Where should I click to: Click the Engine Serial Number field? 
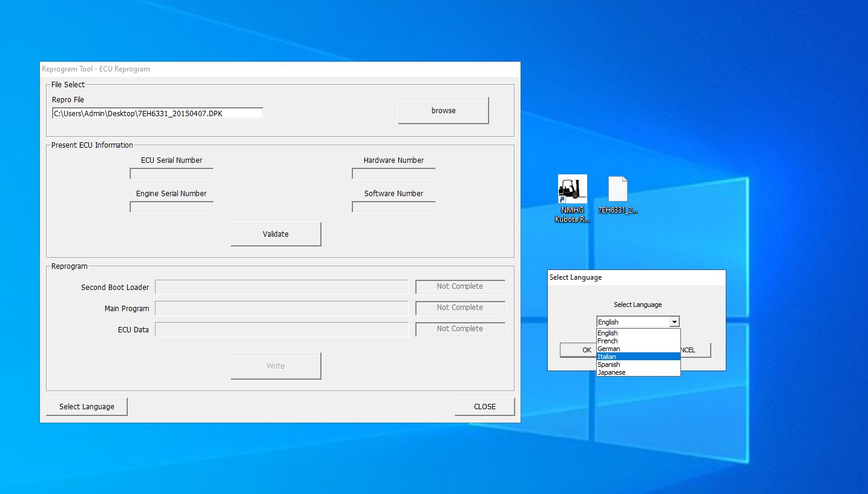tap(172, 207)
